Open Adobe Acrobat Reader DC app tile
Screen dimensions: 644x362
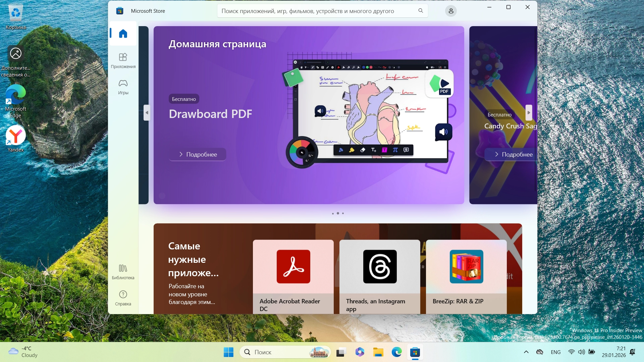(x=293, y=277)
